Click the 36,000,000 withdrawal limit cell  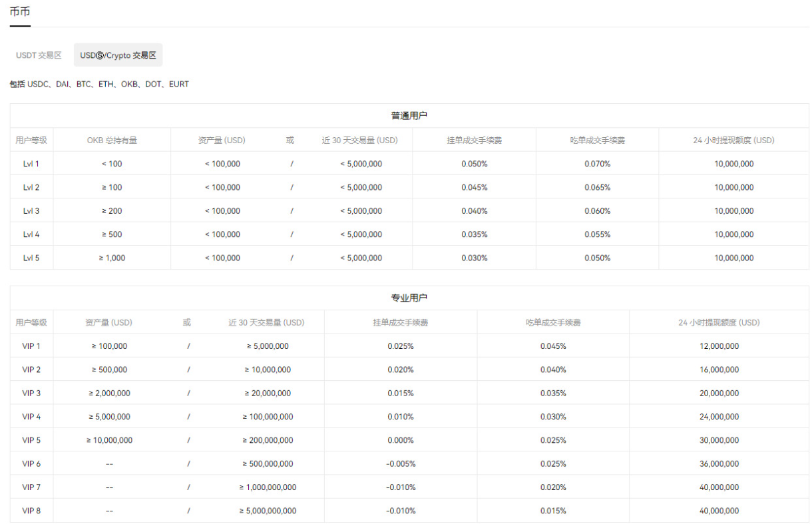coord(719,464)
